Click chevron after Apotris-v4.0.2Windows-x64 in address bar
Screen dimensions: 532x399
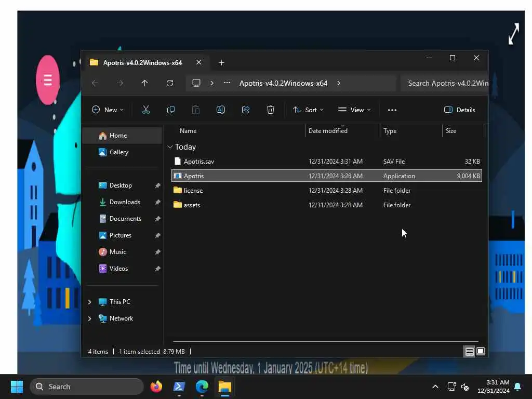tap(339, 83)
